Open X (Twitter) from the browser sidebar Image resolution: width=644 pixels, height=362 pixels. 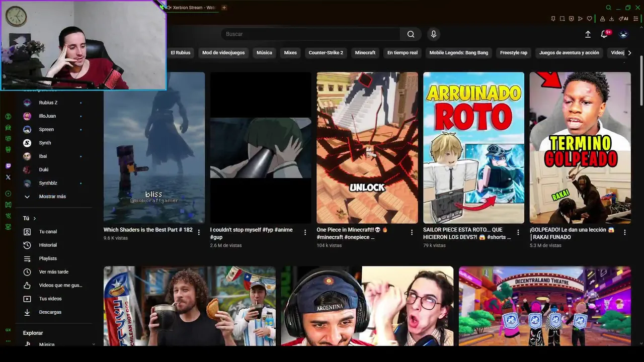(x=8, y=177)
